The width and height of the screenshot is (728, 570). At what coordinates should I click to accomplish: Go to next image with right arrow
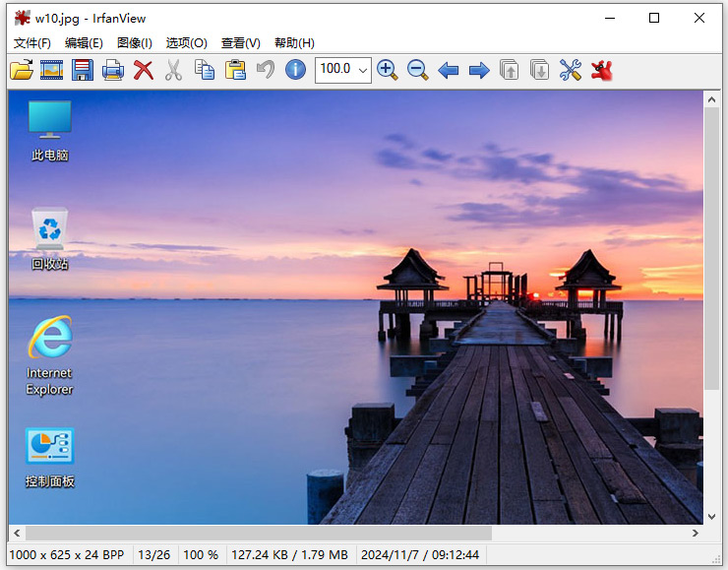tap(479, 70)
